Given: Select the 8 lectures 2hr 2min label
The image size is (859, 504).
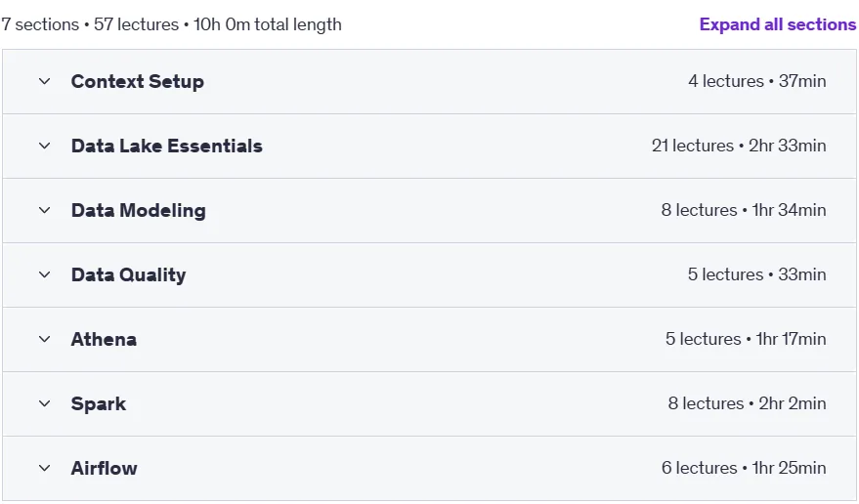Looking at the screenshot, I should point(747,403).
